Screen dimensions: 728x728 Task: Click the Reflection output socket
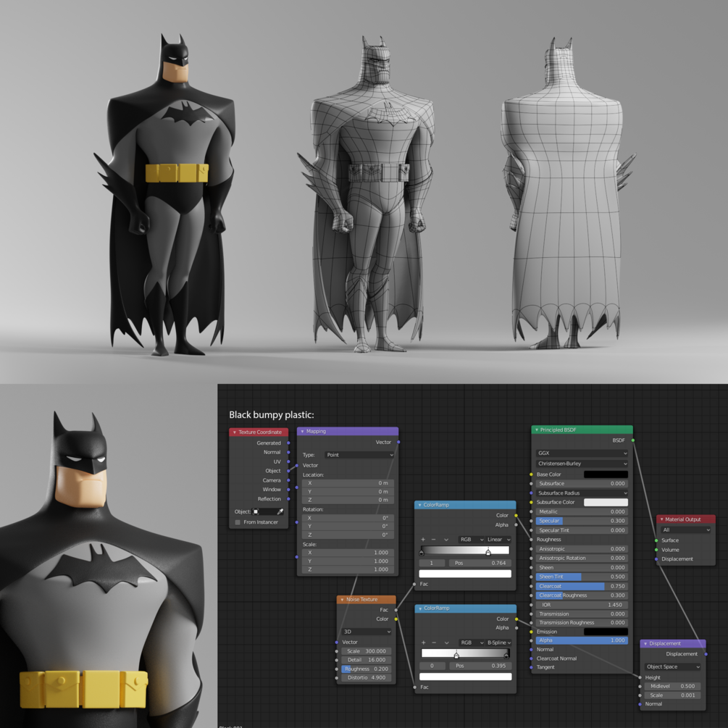(x=288, y=498)
